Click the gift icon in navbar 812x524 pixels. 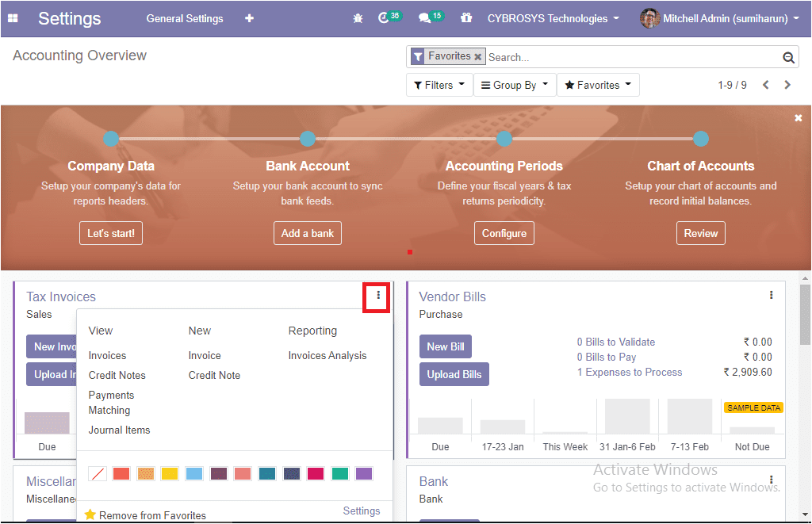tap(466, 17)
